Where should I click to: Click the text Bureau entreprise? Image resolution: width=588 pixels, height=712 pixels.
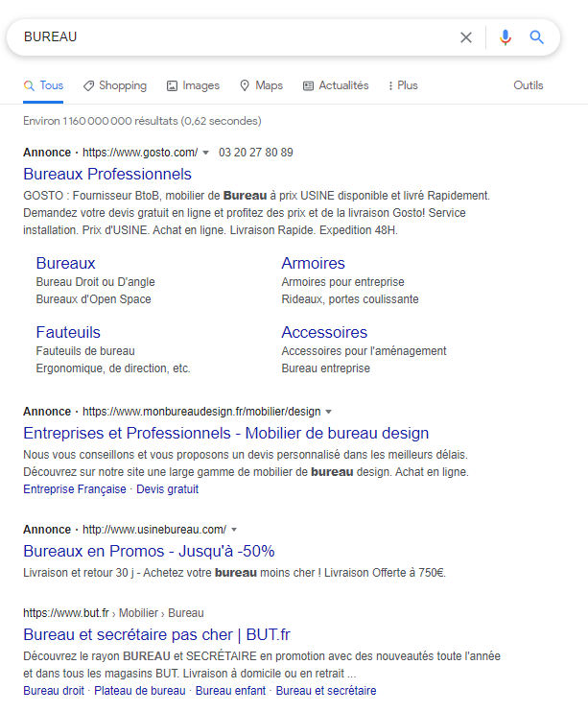[325, 368]
